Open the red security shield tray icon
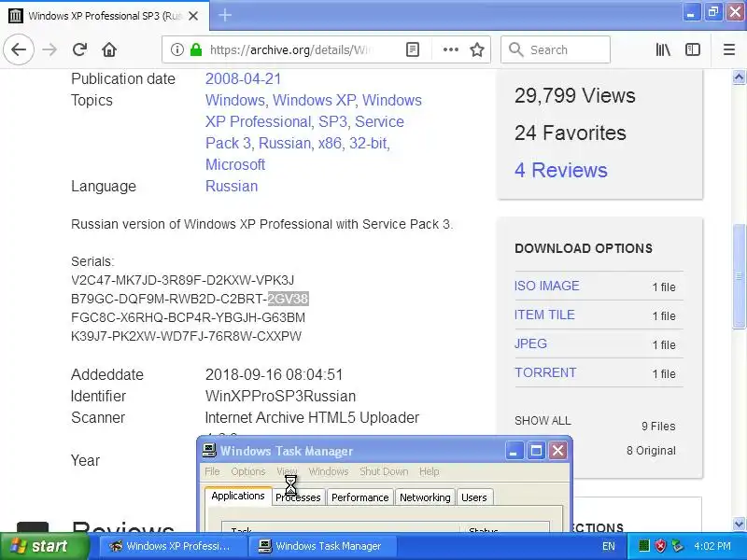This screenshot has width=747, height=560. (660, 546)
